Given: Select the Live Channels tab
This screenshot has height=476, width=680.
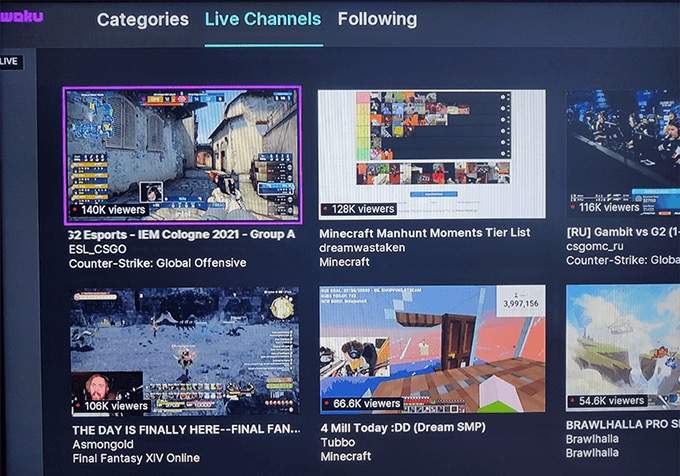Looking at the screenshot, I should click(263, 20).
